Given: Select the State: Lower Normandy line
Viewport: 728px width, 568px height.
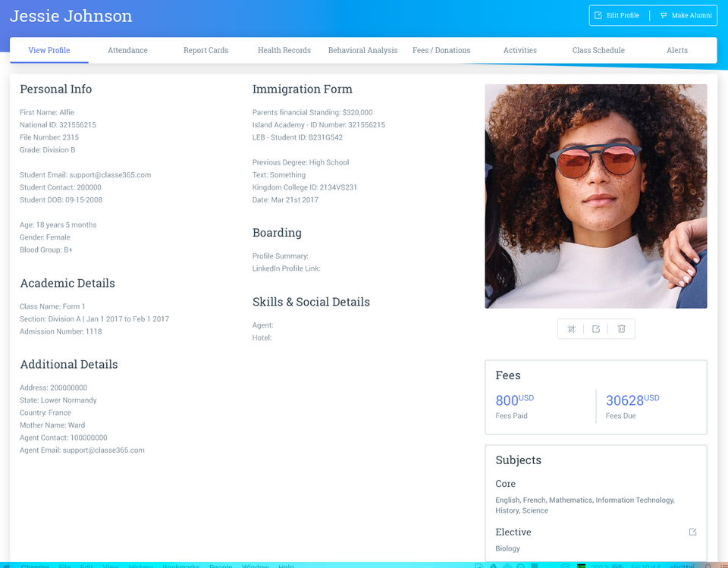Looking at the screenshot, I should coord(58,400).
